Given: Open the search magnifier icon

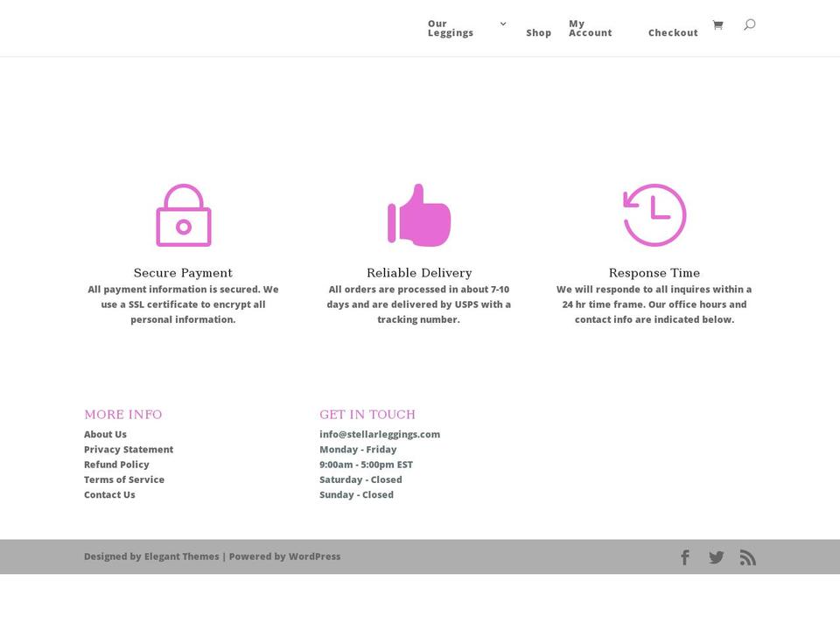Looking at the screenshot, I should coord(750,24).
